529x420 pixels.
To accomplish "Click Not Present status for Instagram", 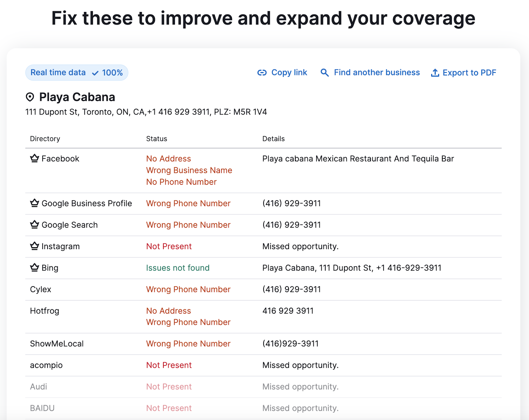I will point(169,246).
